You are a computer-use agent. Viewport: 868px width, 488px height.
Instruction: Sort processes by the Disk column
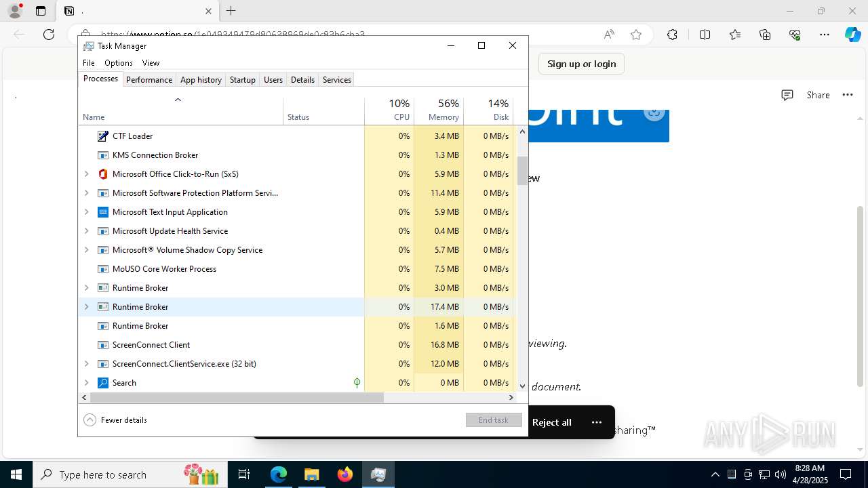[488, 110]
